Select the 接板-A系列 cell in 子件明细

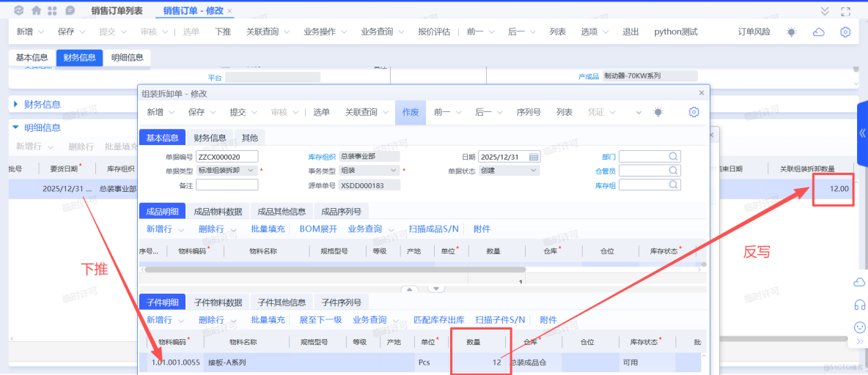click(246, 363)
